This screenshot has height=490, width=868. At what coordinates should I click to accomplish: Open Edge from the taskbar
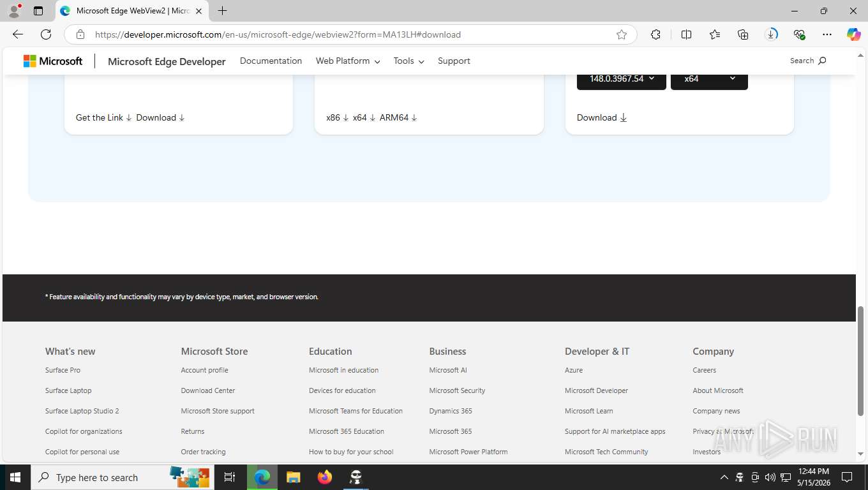point(262,477)
